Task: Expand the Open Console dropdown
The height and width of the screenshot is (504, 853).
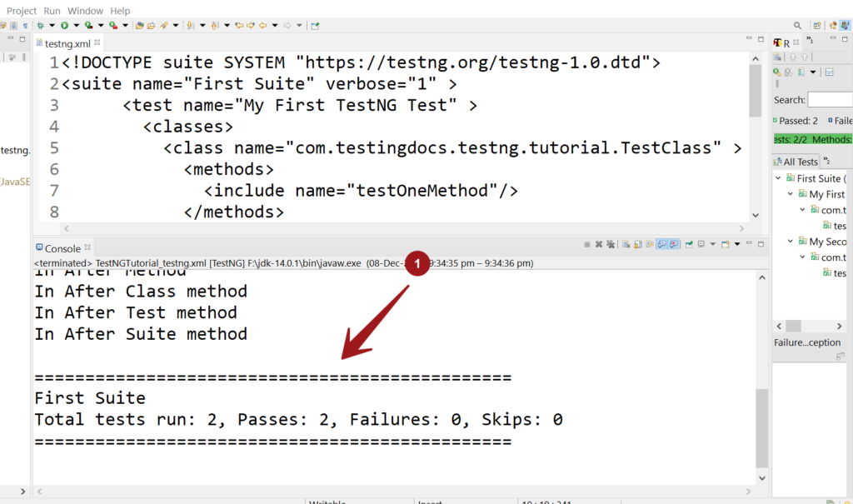Action: pyautogui.click(x=736, y=245)
